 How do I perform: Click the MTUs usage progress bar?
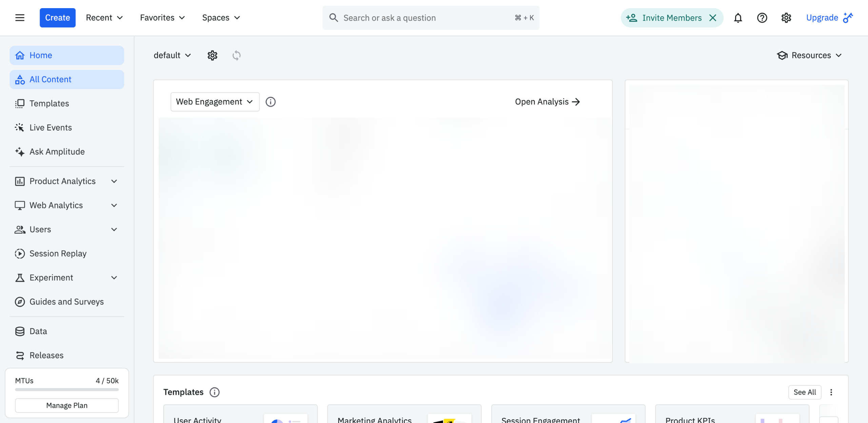(67, 390)
